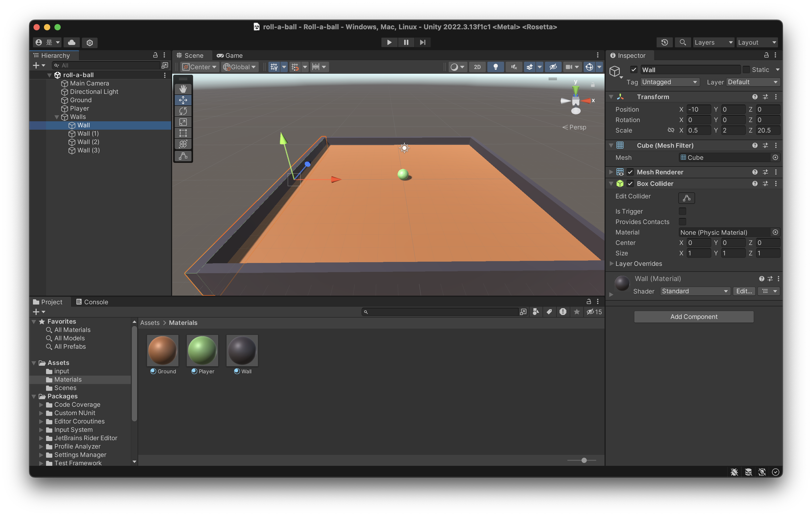Viewport: 812px width, 516px height.
Task: Switch to the Console tab
Action: 92,302
